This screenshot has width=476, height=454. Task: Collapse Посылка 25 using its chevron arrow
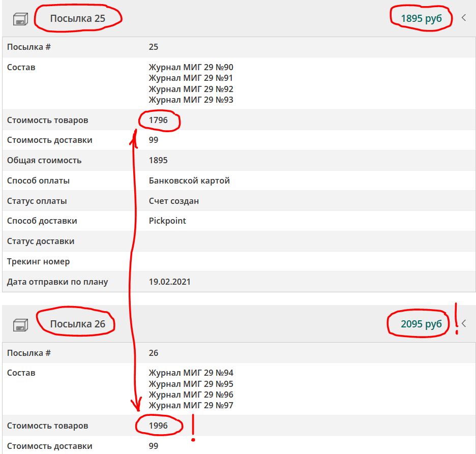tap(463, 18)
